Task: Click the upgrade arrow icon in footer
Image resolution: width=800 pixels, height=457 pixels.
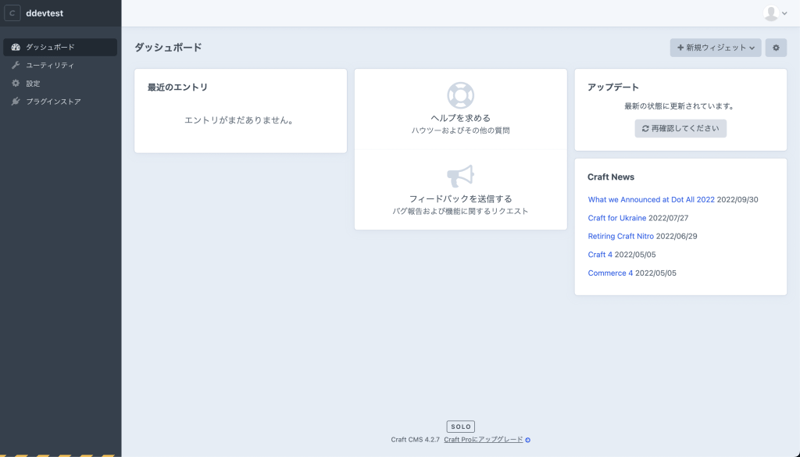Action: [x=528, y=440]
